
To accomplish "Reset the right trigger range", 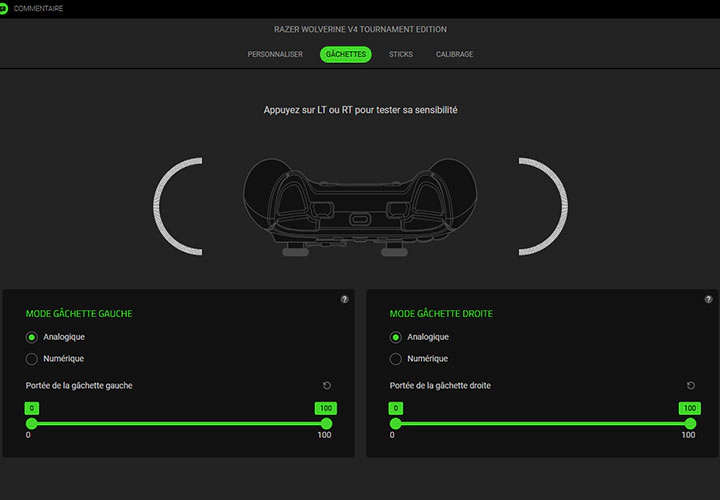I will 691,386.
